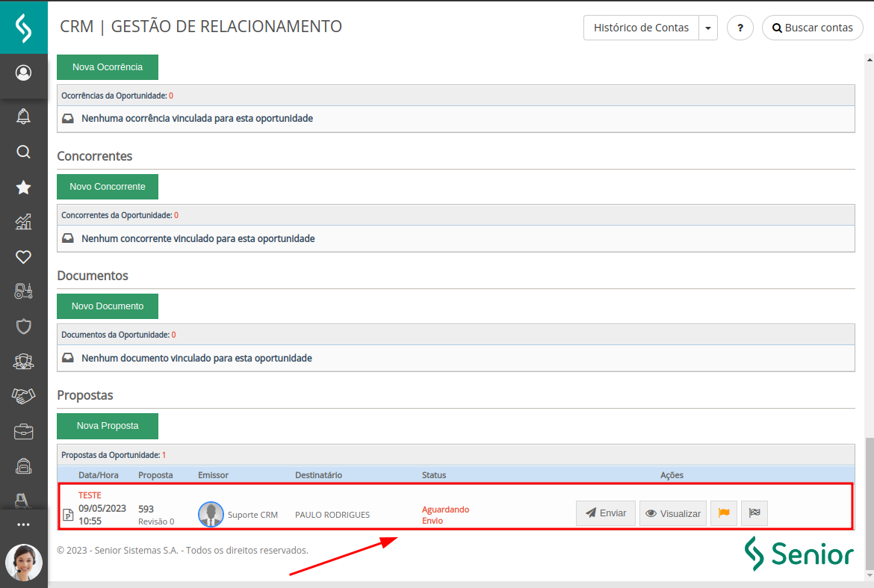Click the checkered flag icon for proposal 593
This screenshot has width=874, height=588.
click(x=754, y=513)
